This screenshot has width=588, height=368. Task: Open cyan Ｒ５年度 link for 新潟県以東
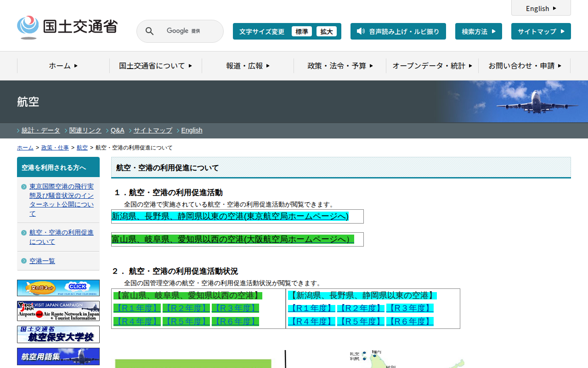pos(361,322)
